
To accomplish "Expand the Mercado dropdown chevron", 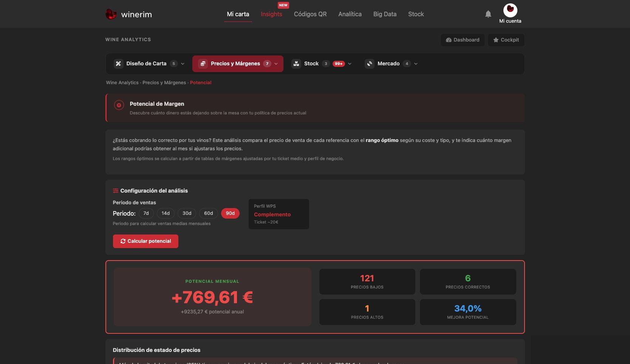I will (x=416, y=64).
